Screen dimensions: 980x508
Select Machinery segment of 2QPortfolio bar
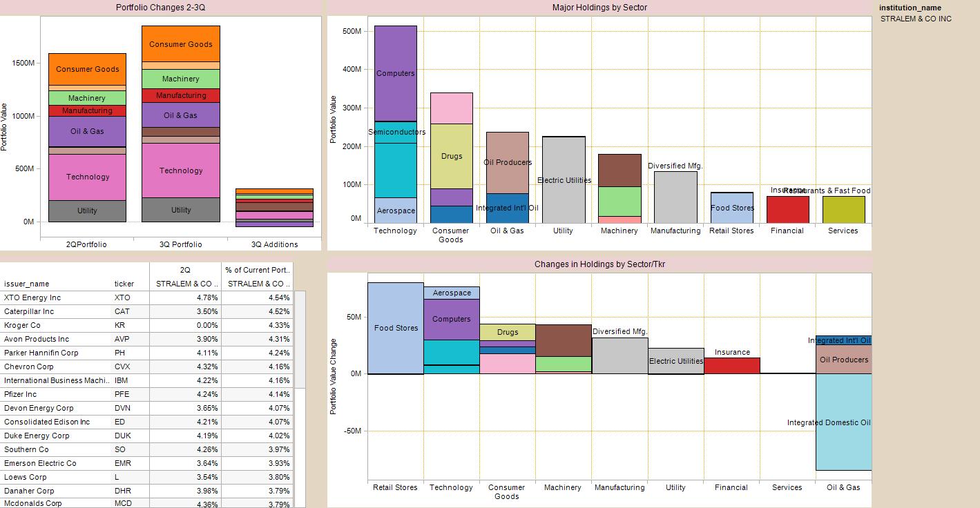(87, 98)
